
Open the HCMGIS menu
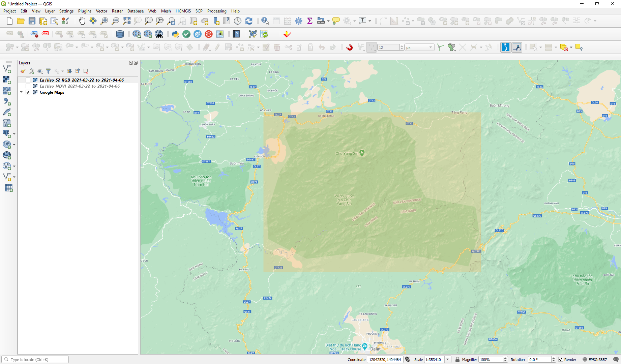pos(183,11)
